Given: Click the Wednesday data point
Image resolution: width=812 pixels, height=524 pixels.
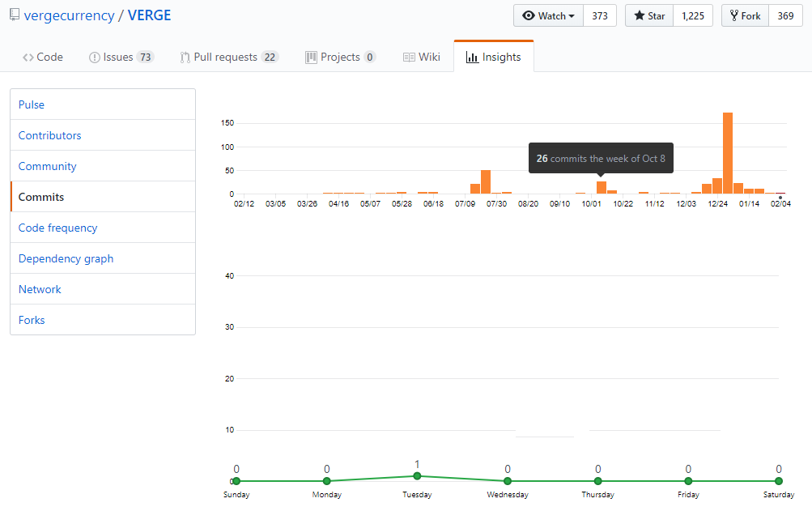Looking at the screenshot, I should (508, 481).
